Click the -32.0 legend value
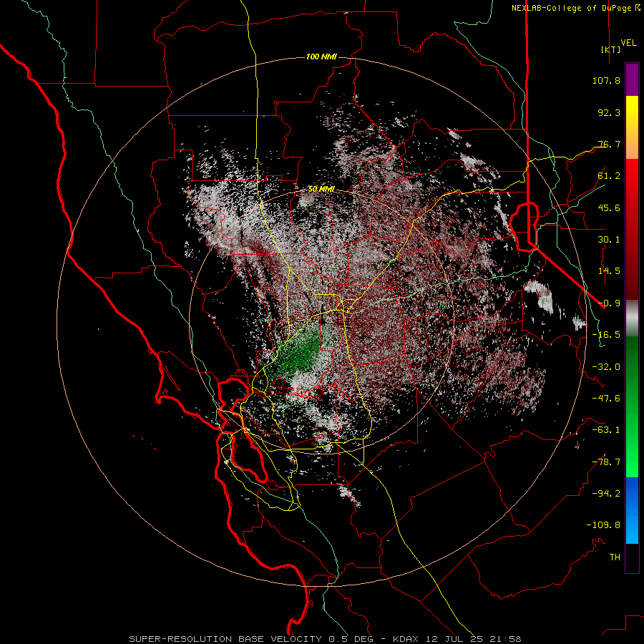Image resolution: width=644 pixels, height=644 pixels. (x=606, y=367)
